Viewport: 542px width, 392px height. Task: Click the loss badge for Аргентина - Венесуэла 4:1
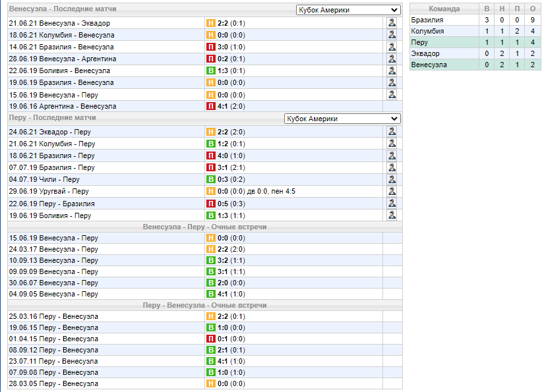(211, 106)
